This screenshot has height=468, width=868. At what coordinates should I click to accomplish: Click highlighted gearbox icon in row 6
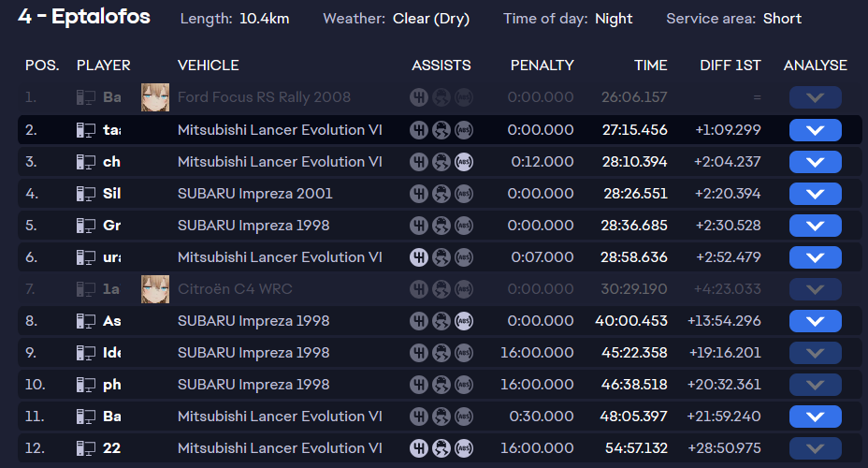[419, 257]
